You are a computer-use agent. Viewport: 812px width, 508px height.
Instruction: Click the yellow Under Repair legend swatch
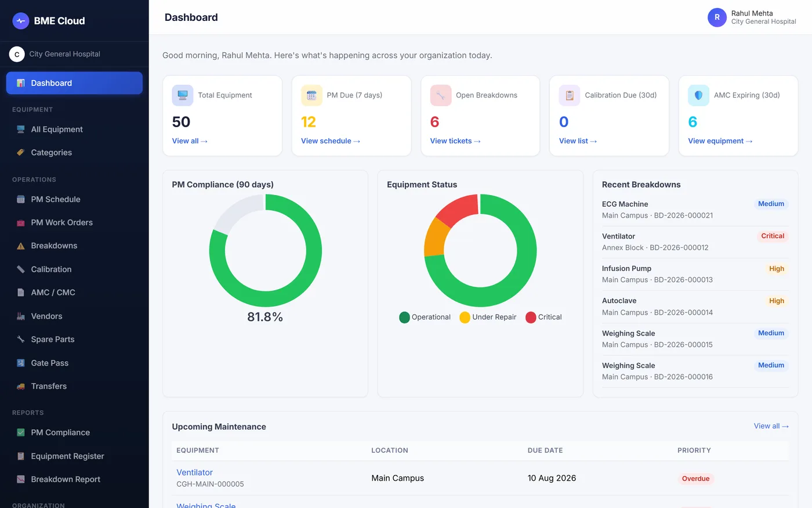pyautogui.click(x=465, y=318)
